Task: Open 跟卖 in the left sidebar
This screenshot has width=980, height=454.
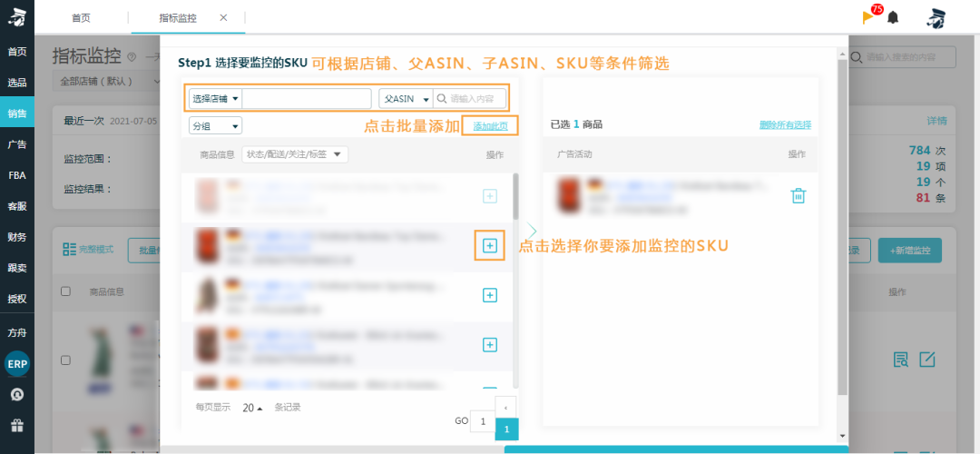Action: tap(17, 268)
